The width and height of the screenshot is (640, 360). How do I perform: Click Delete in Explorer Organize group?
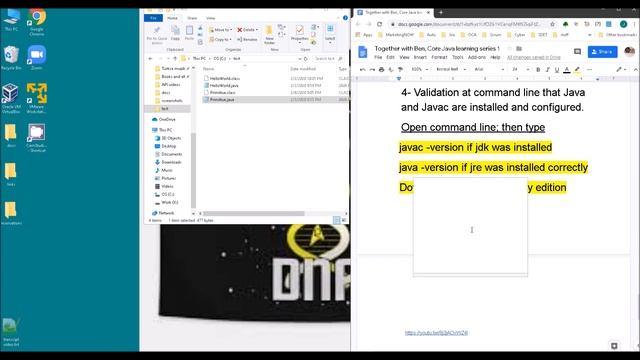(248, 30)
